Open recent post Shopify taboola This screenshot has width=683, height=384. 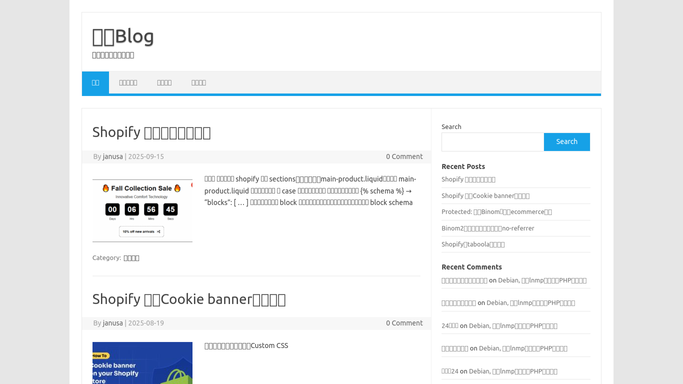(x=473, y=244)
